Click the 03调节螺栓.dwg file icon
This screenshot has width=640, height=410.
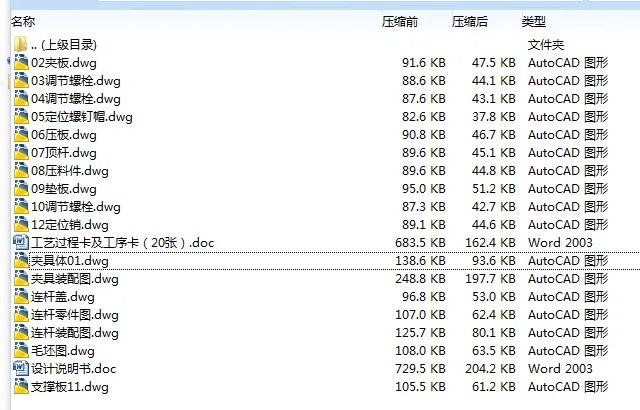[x=21, y=80]
